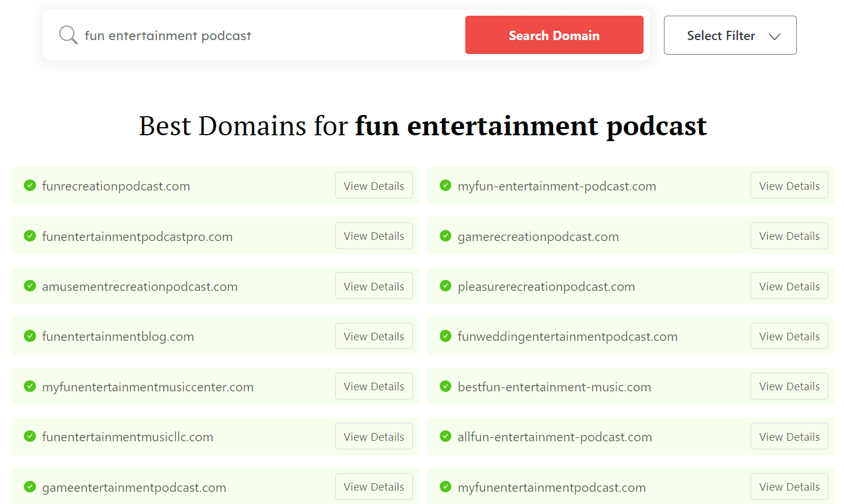Select the domain name myfunentertainmentmusiccenter.com
This screenshot has width=844, height=504.
click(x=148, y=387)
